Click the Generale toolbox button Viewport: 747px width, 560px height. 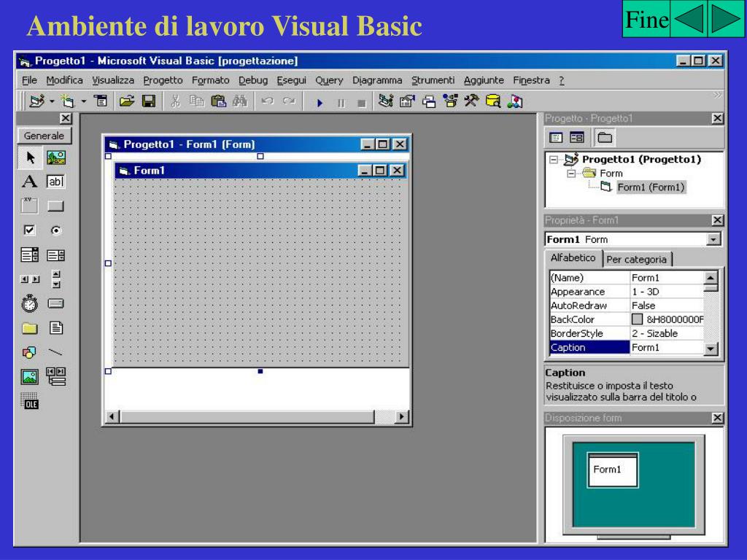coord(44,136)
